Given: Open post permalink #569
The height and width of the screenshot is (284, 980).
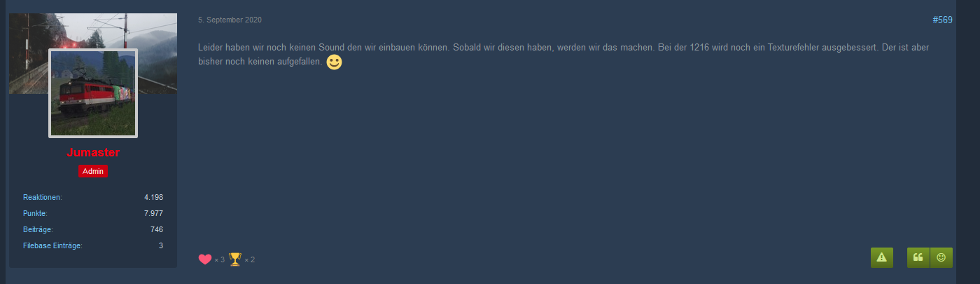Looking at the screenshot, I should (942, 20).
